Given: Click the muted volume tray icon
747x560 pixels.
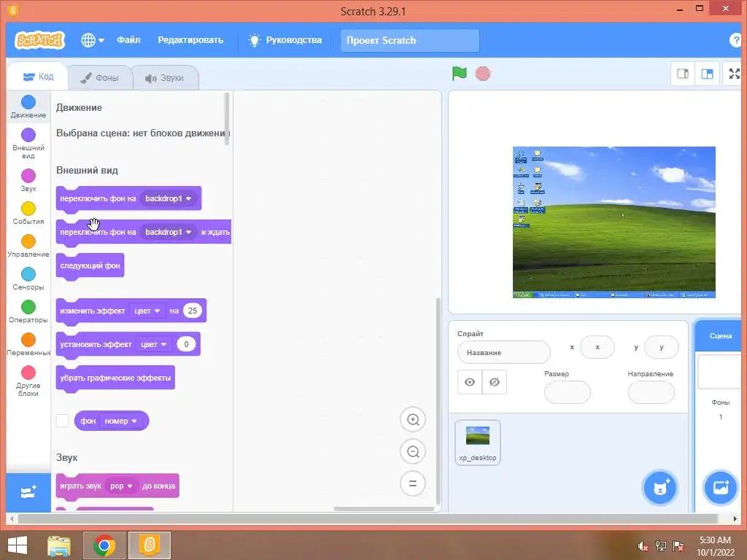Looking at the screenshot, I should pyautogui.click(x=643, y=546).
